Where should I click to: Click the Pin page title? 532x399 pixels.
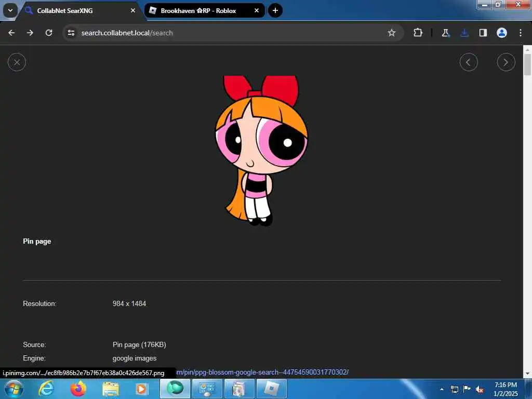pos(37,241)
